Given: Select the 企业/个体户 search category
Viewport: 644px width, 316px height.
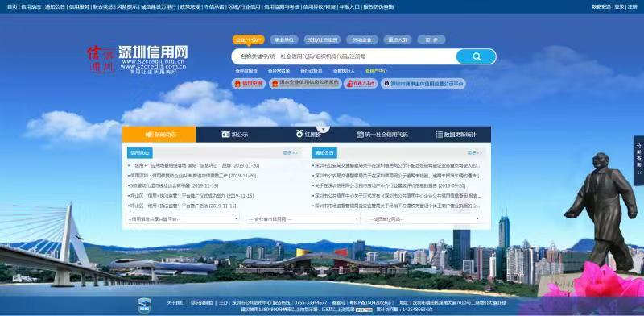Looking at the screenshot, I should pos(249,40).
